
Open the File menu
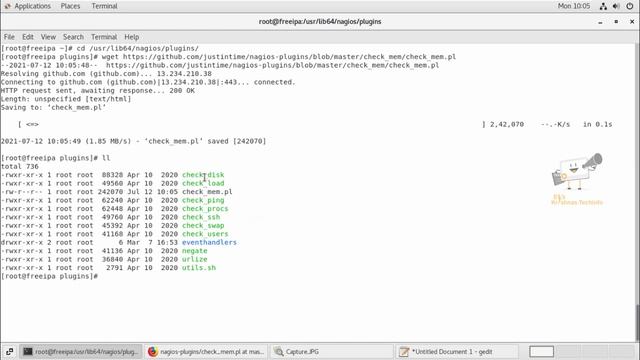(9, 37)
